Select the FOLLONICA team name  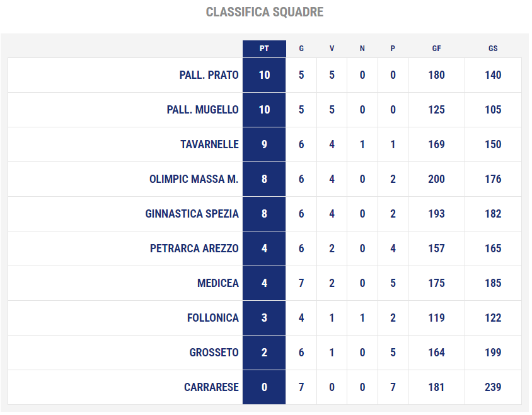click(212, 318)
